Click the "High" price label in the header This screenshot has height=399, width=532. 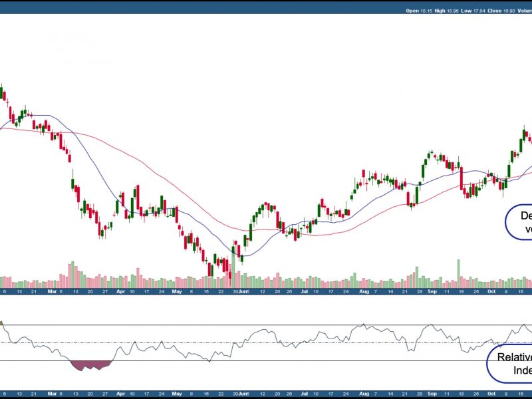pyautogui.click(x=440, y=11)
